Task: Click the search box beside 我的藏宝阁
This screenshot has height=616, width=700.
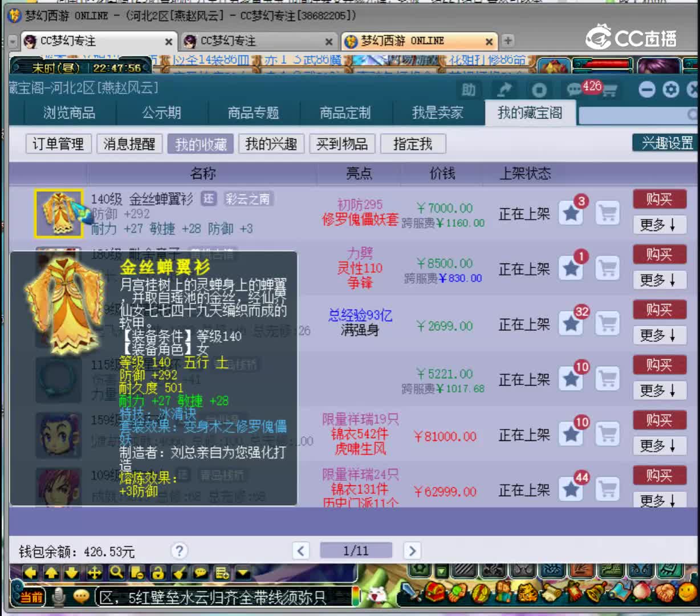Action: 637,115
